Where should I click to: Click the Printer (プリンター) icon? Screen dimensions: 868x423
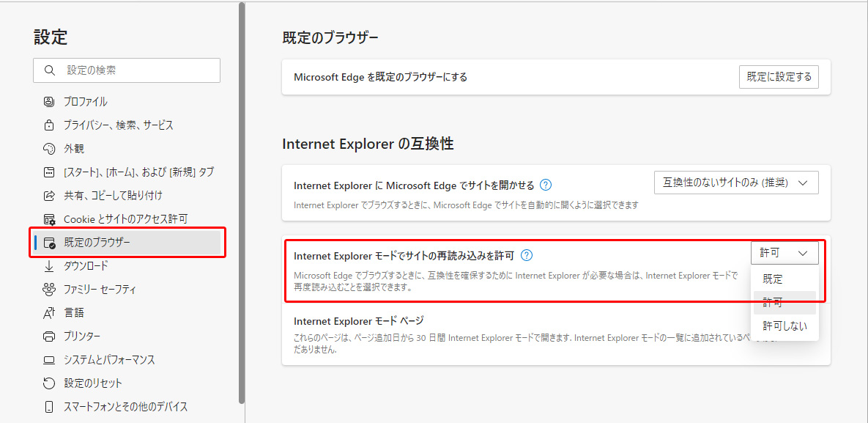(49, 336)
